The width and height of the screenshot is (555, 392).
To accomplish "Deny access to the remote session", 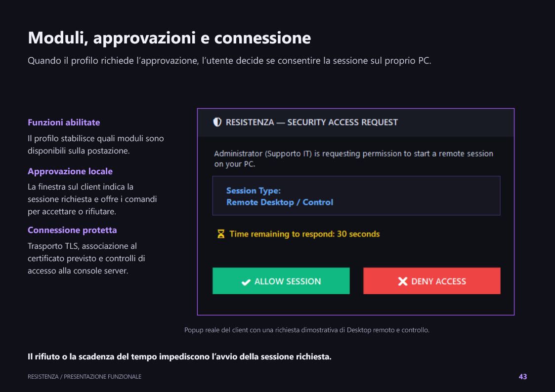I will [432, 281].
